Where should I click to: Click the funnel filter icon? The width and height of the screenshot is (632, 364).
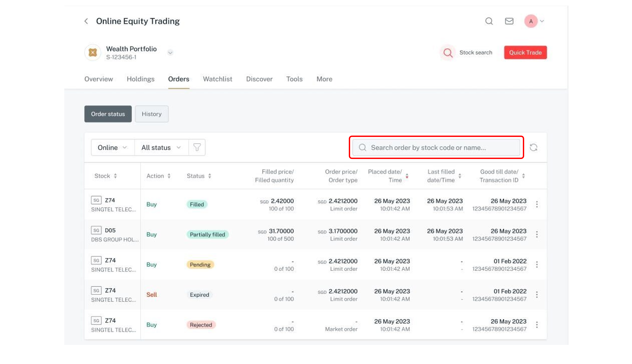197,148
